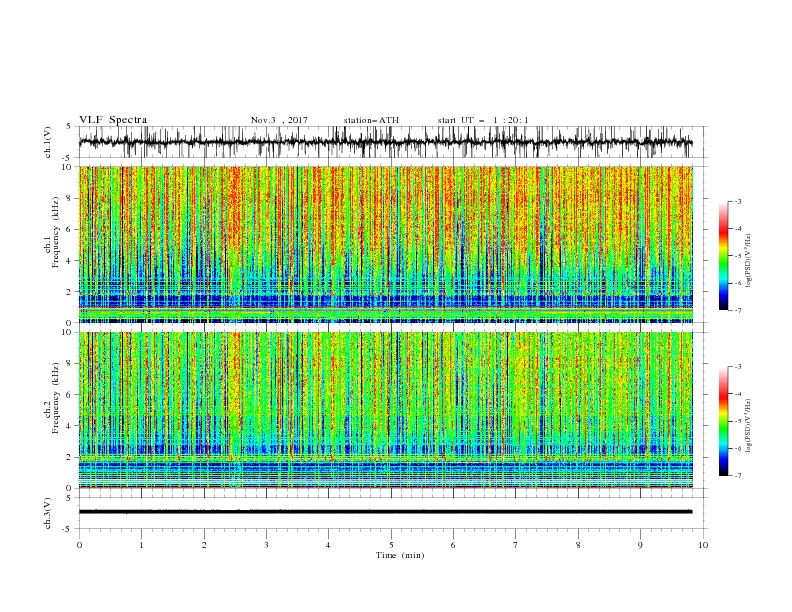Click the "-7" label on ch.2 color bar

(738, 475)
